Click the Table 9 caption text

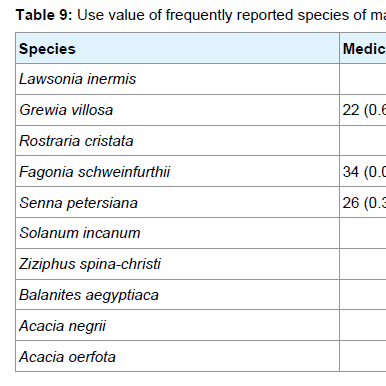[x=201, y=15]
